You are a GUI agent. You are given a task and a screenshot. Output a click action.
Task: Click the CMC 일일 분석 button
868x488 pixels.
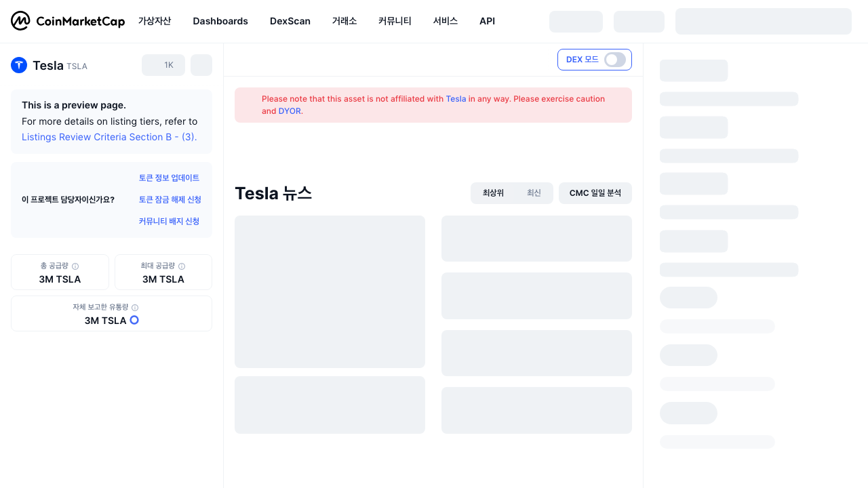point(595,193)
